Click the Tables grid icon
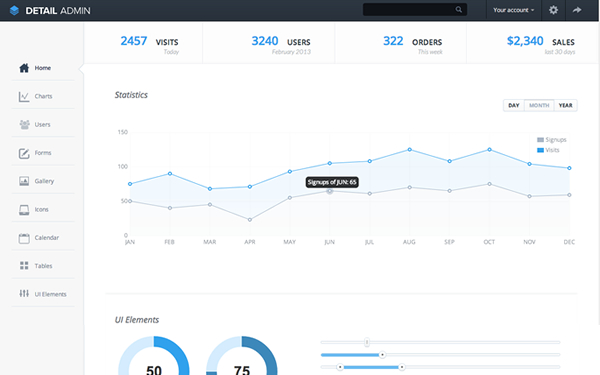Viewport: 600px width, 375px height. (24, 266)
